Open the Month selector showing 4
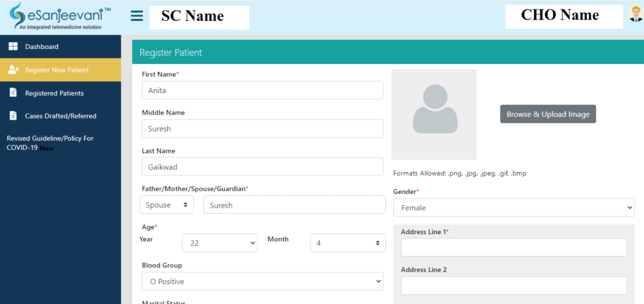Screen dimensions: 644x304 [x=348, y=243]
